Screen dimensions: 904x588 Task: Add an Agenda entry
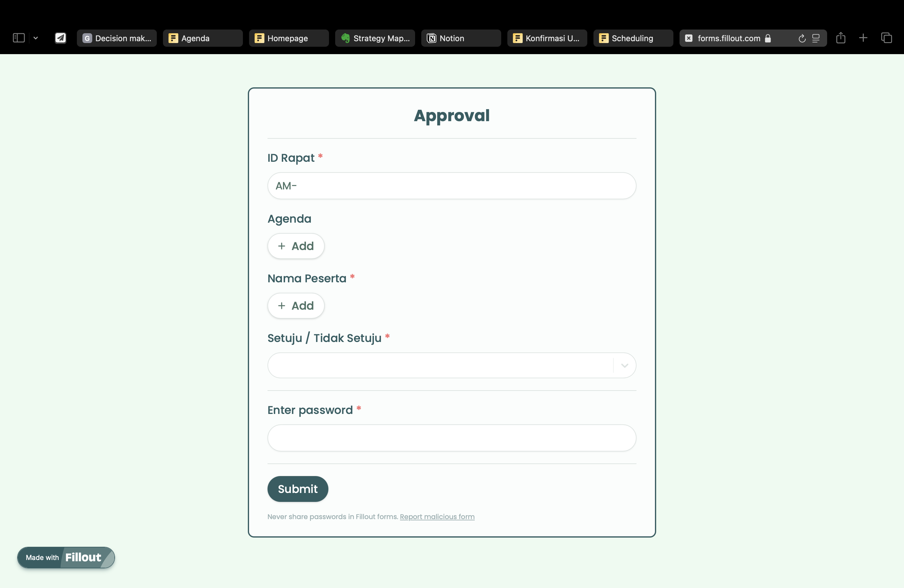(296, 246)
